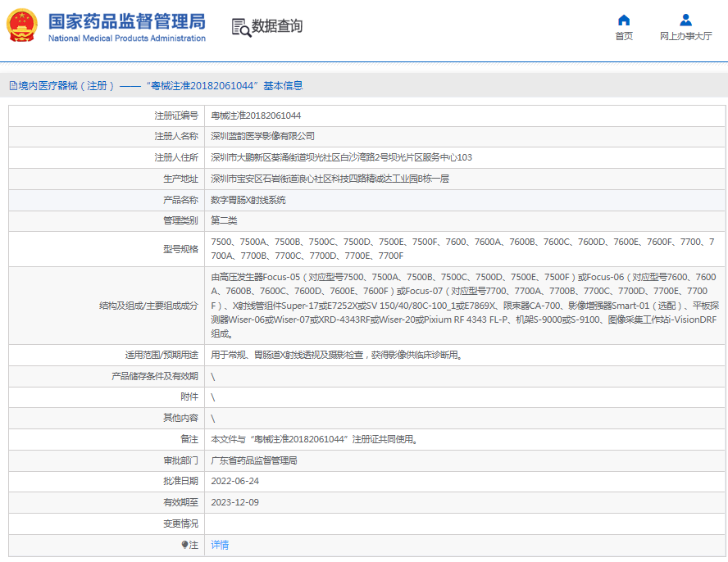728x562 pixels.
Task: Click the 首页 text link
Action: point(624,36)
